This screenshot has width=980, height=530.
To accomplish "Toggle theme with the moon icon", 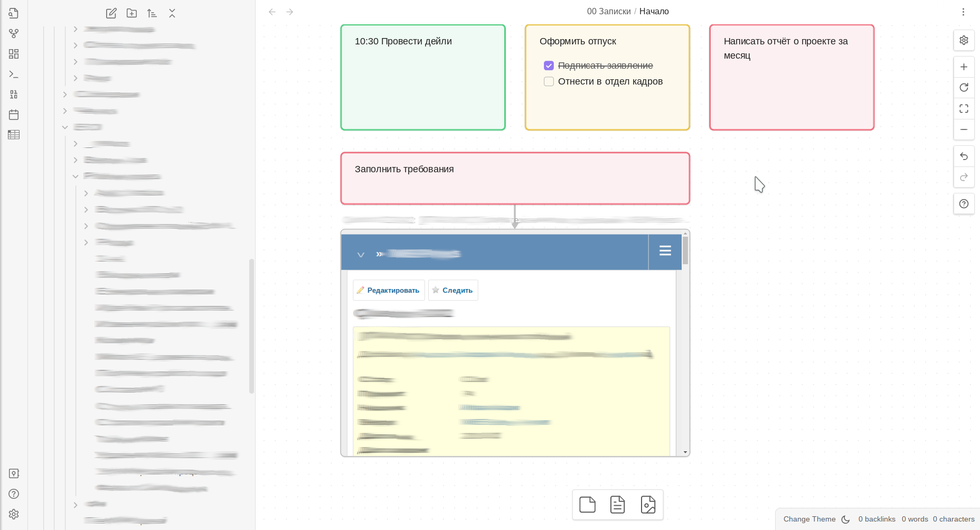I will (845, 519).
